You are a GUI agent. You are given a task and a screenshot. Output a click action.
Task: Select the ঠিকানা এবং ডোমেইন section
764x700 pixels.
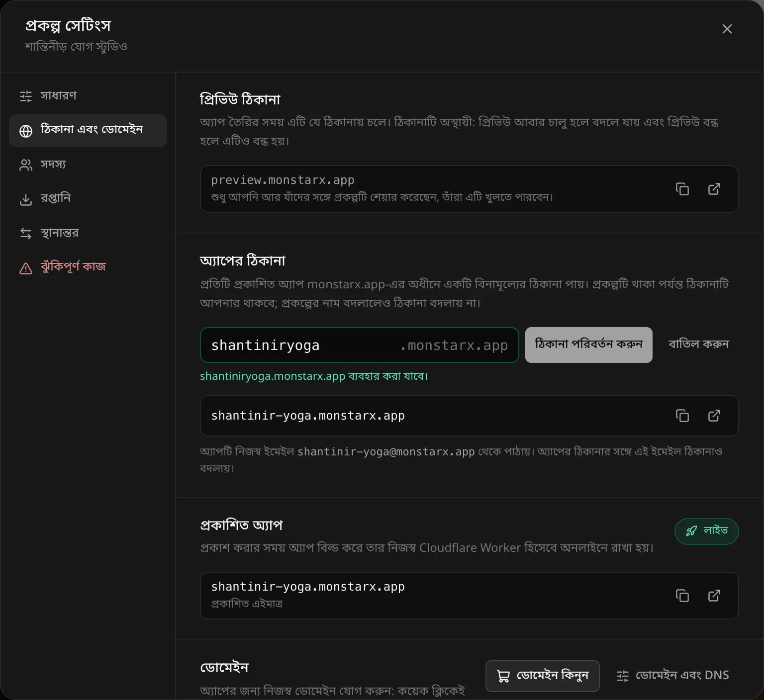tap(88, 131)
